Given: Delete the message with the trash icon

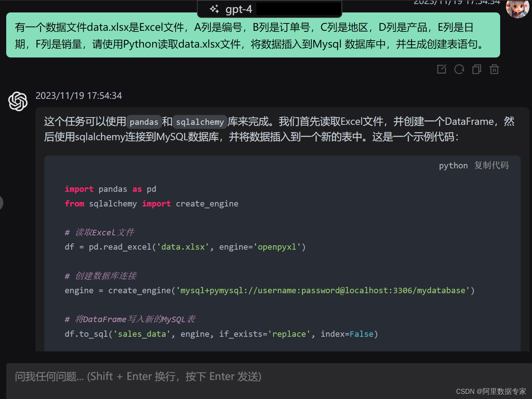Looking at the screenshot, I should pyautogui.click(x=494, y=69).
